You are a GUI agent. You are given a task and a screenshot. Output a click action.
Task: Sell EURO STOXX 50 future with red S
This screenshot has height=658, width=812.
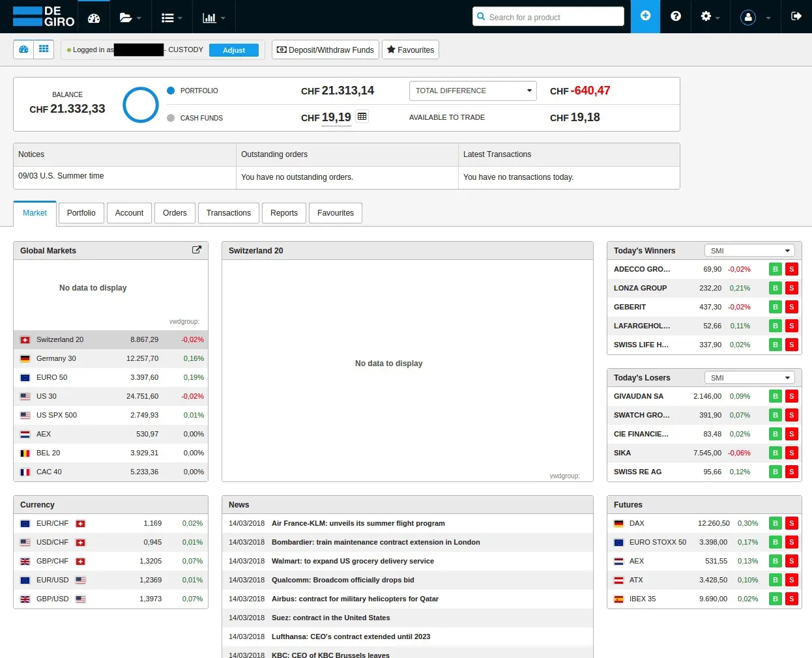point(792,542)
